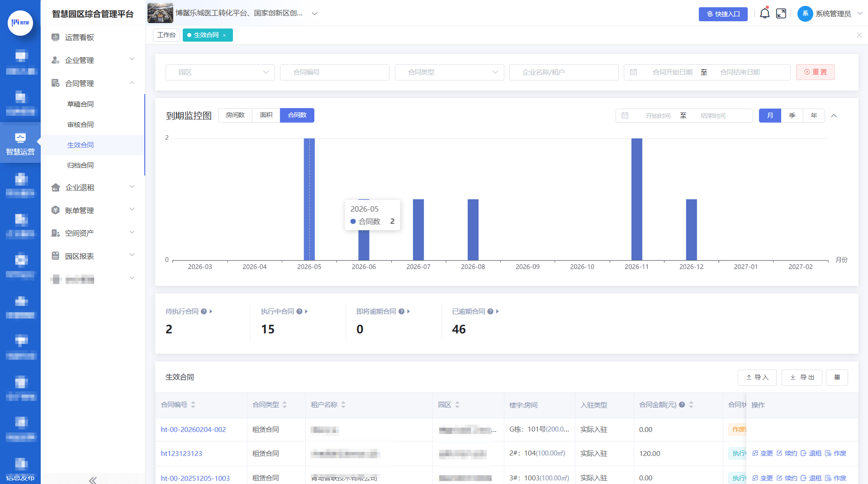Viewport: 868px width, 484px height.
Task: Open 草稿合同 in the sidebar
Action: [81, 104]
